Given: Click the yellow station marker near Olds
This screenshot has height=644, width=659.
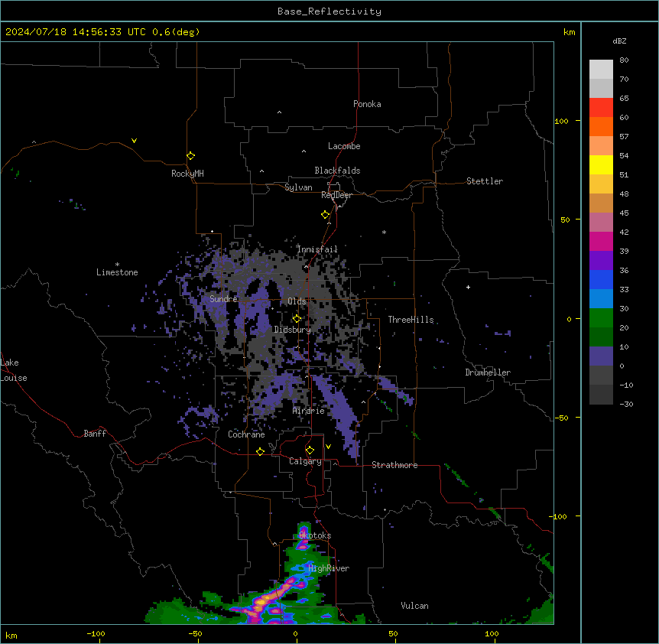Looking at the screenshot, I should coord(297,319).
